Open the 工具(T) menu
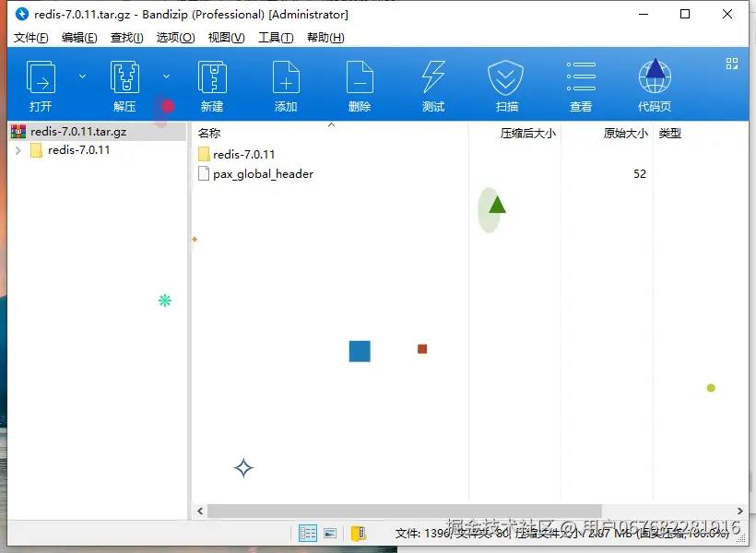756x553 pixels. (x=276, y=38)
